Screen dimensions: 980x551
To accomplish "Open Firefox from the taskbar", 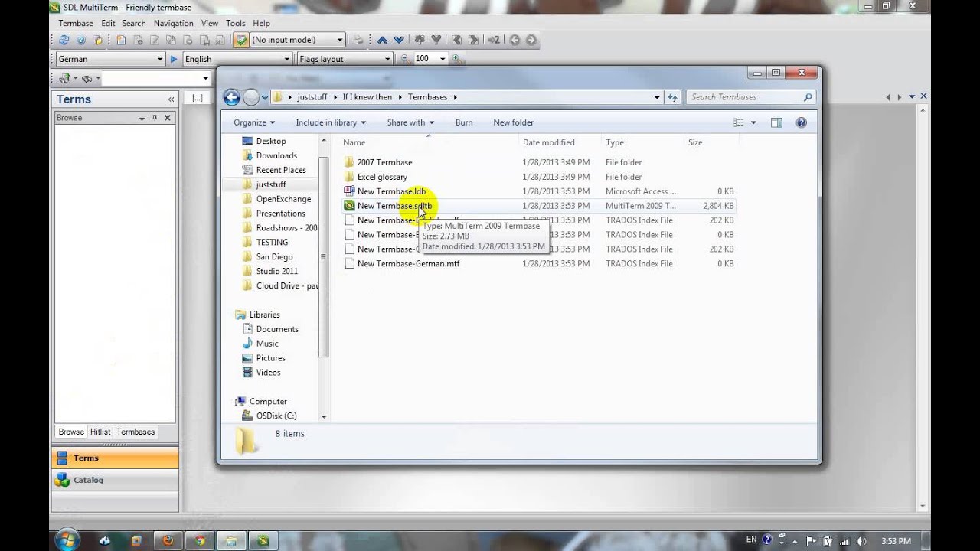I will 168,540.
